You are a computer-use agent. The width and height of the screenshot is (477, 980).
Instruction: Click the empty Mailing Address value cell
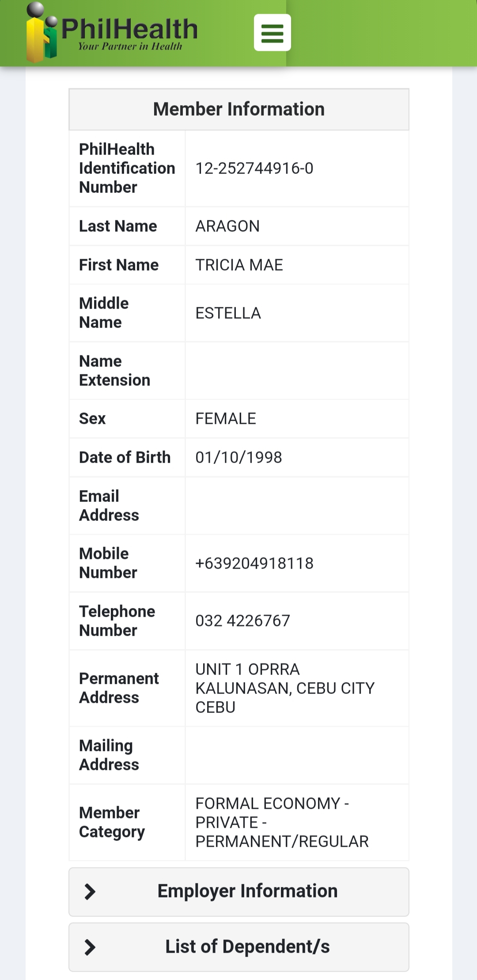point(297,755)
